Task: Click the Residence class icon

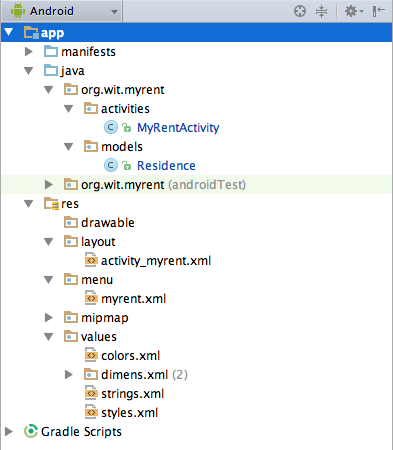Action: (x=111, y=165)
